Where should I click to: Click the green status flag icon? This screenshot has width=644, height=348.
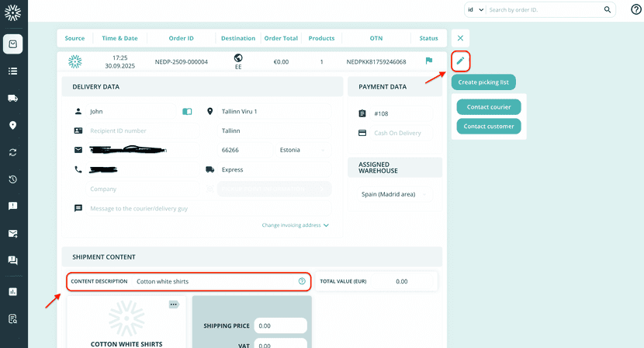pos(428,61)
